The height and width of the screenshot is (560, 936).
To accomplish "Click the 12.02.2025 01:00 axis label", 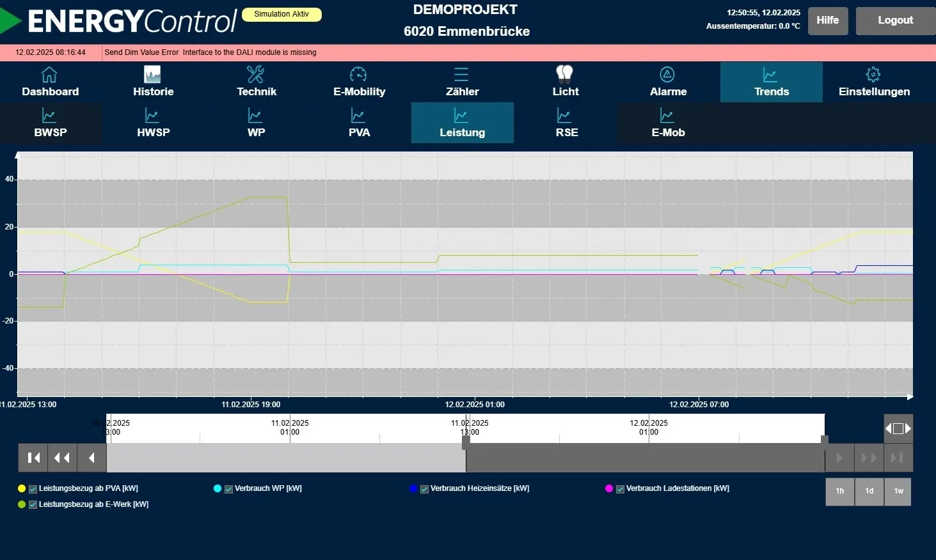I will click(475, 405).
